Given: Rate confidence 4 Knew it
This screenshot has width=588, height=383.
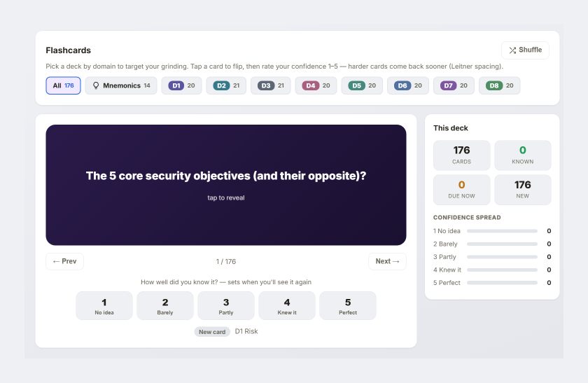Looking at the screenshot, I should [x=287, y=306].
